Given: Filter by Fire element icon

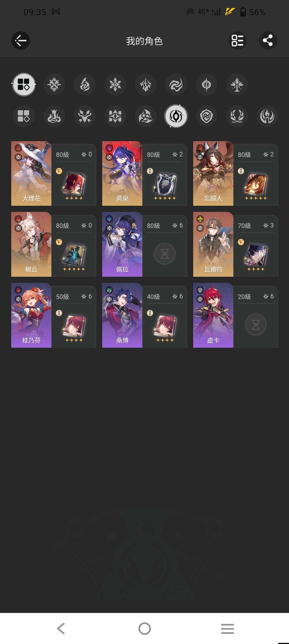Looking at the screenshot, I should pyautogui.click(x=85, y=85).
